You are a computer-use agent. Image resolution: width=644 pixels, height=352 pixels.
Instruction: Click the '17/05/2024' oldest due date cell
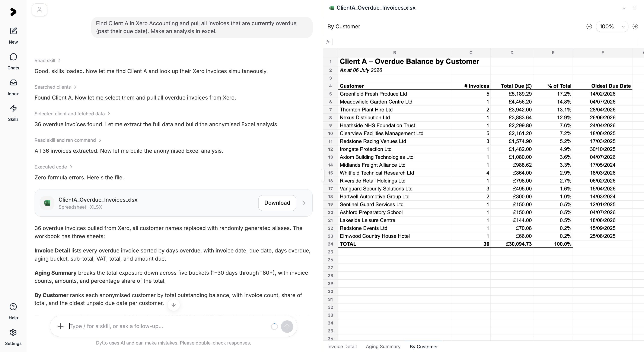603,165
